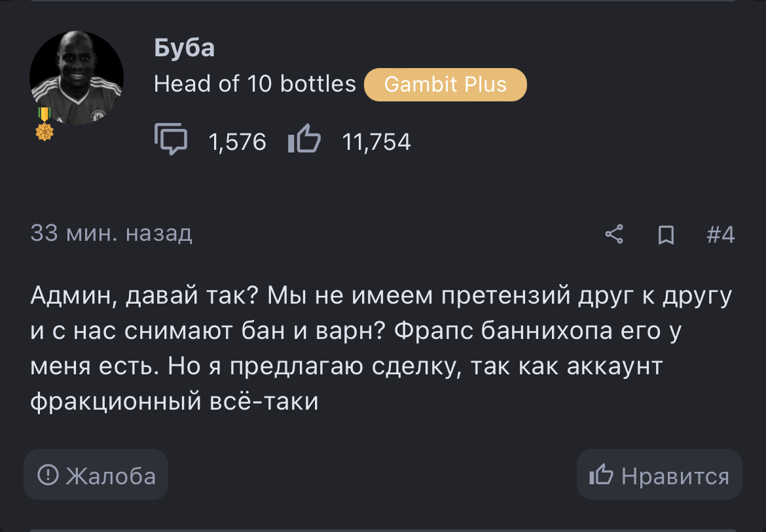Click the exclamation icon inside Жалоба

pyautogui.click(x=48, y=475)
